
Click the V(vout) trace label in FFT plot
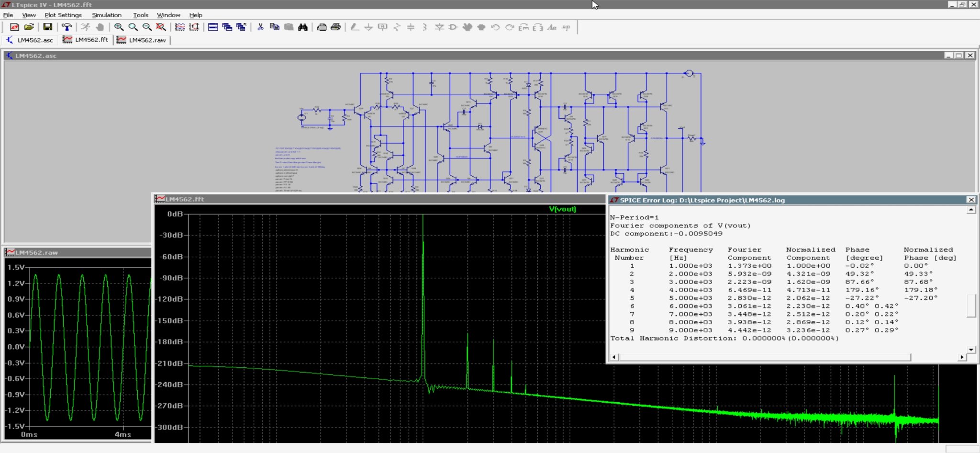562,209
